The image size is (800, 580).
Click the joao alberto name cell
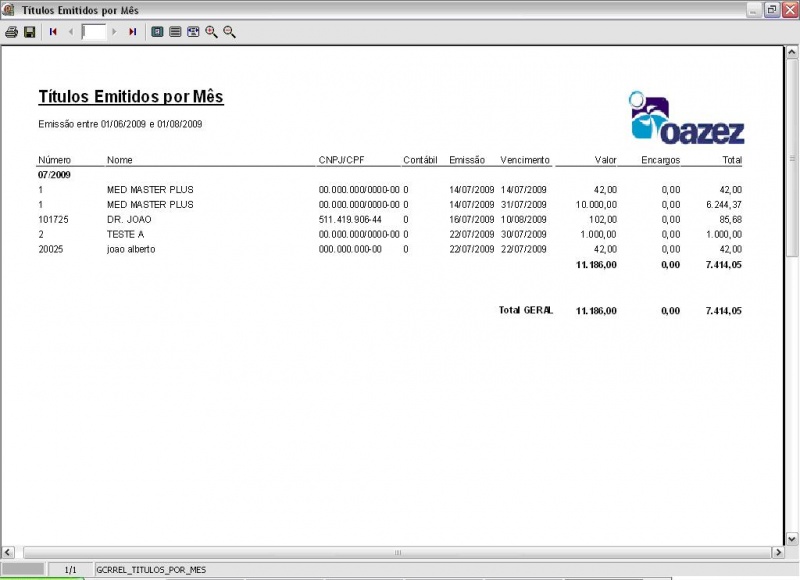131,249
